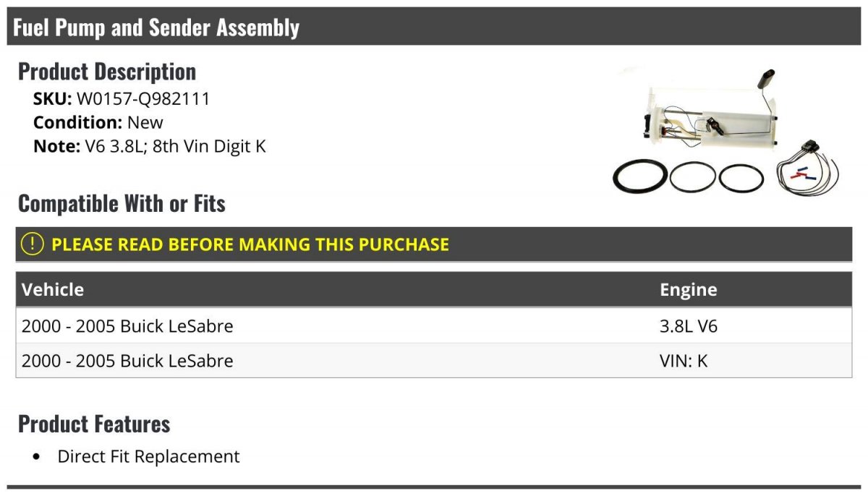Click the Please Read Before Making This Purchase banner

[x=434, y=244]
